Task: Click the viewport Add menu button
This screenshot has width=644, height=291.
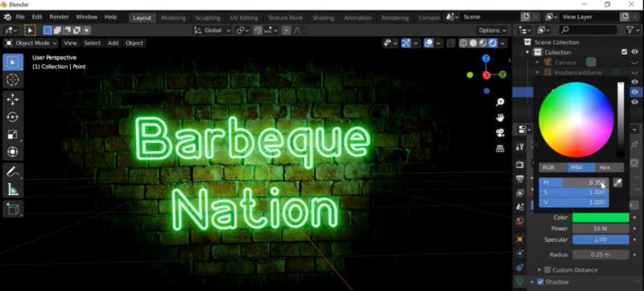Action: point(113,44)
